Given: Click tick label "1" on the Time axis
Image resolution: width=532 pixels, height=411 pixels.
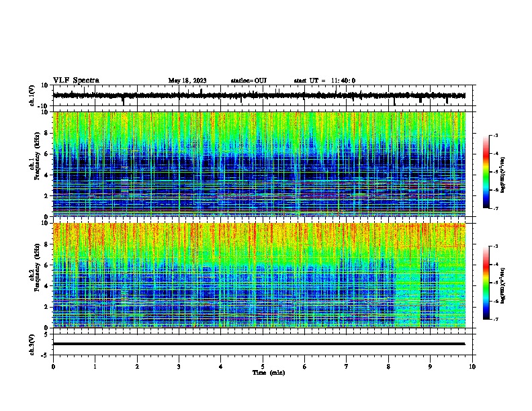Looking at the screenshot, I should tap(95, 367).
